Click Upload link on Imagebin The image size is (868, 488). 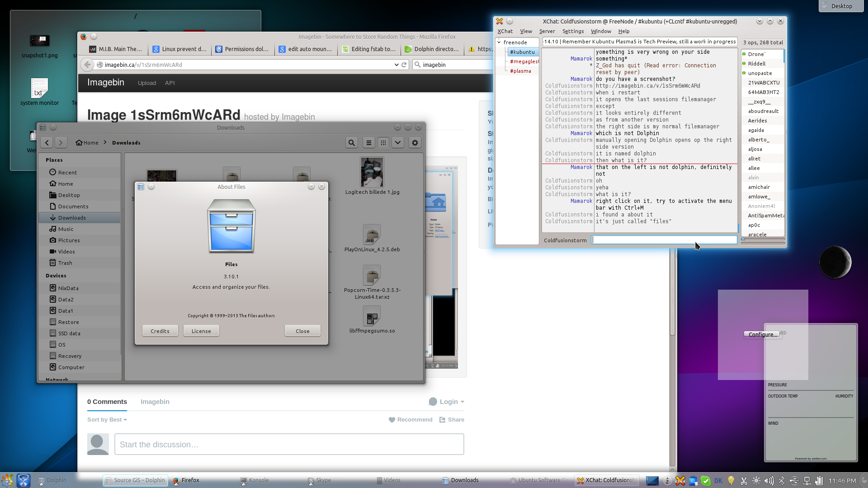click(x=147, y=83)
